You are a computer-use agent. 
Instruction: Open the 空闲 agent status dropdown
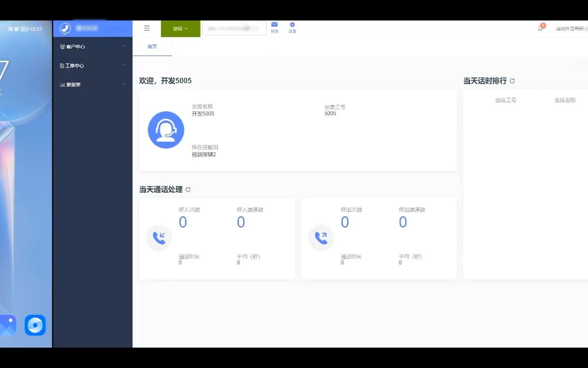tap(180, 29)
